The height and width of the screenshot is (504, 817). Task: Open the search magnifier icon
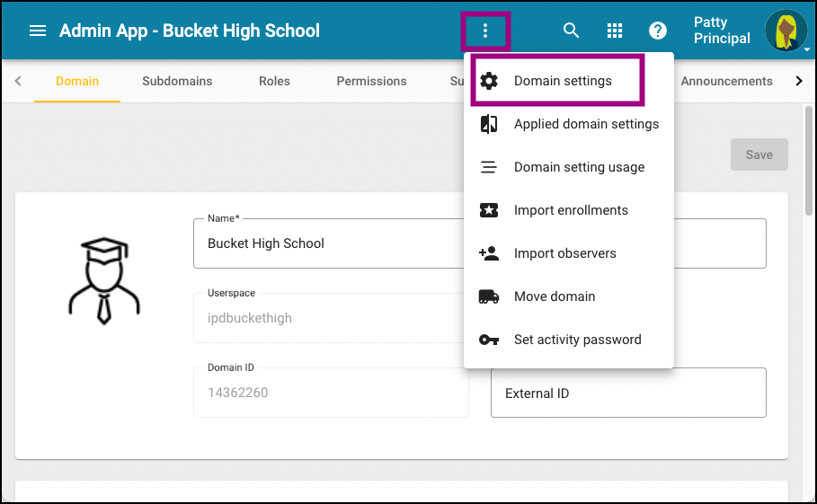click(x=571, y=31)
